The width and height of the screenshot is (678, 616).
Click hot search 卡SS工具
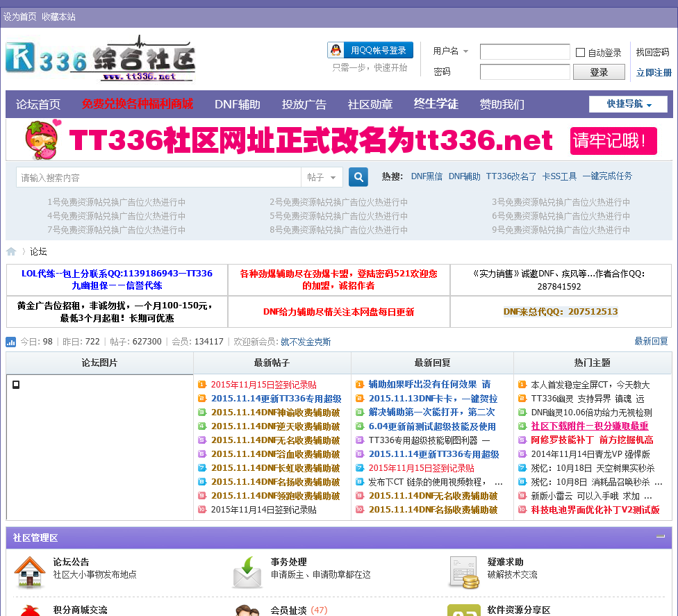click(559, 176)
